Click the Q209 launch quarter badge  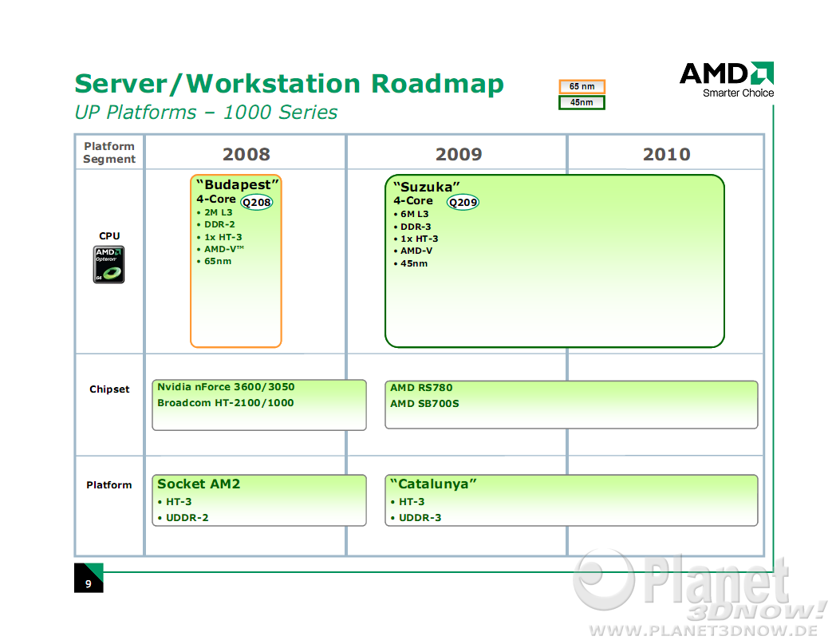click(x=463, y=203)
